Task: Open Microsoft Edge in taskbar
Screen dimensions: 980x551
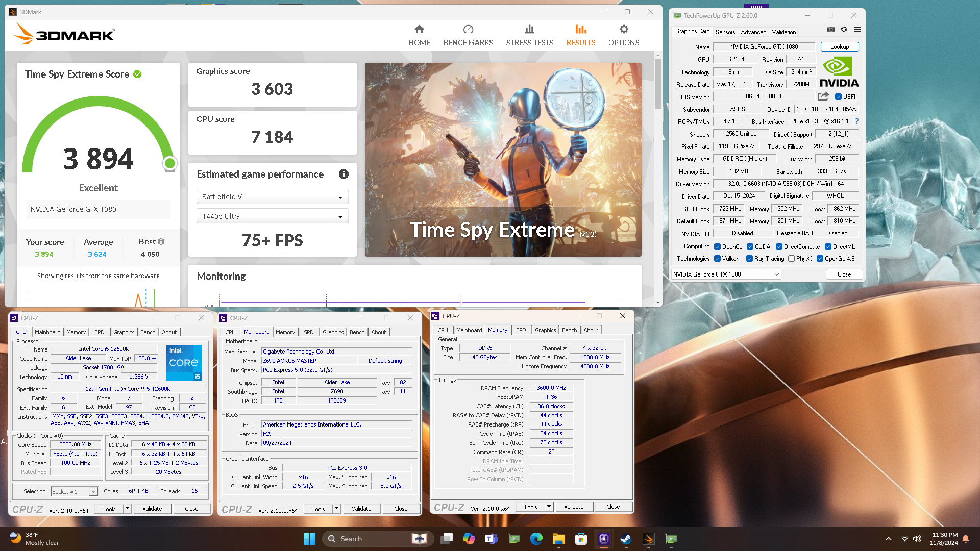Action: pyautogui.click(x=536, y=539)
